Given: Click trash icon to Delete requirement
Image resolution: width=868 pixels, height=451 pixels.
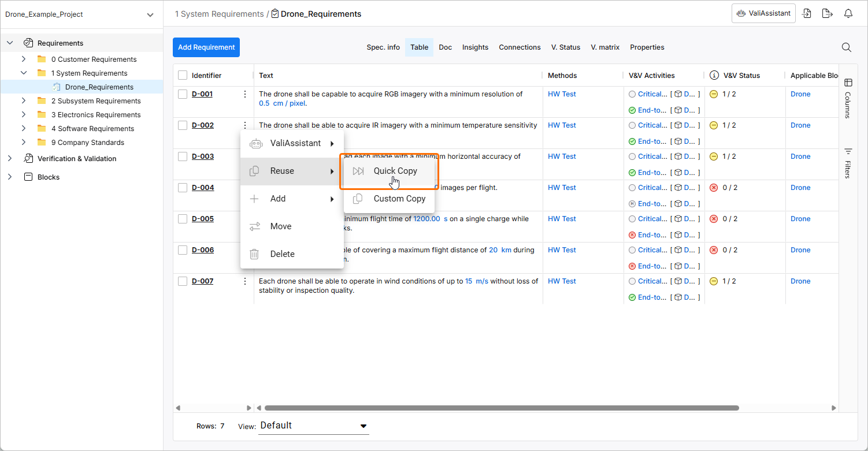Looking at the screenshot, I should [x=254, y=254].
